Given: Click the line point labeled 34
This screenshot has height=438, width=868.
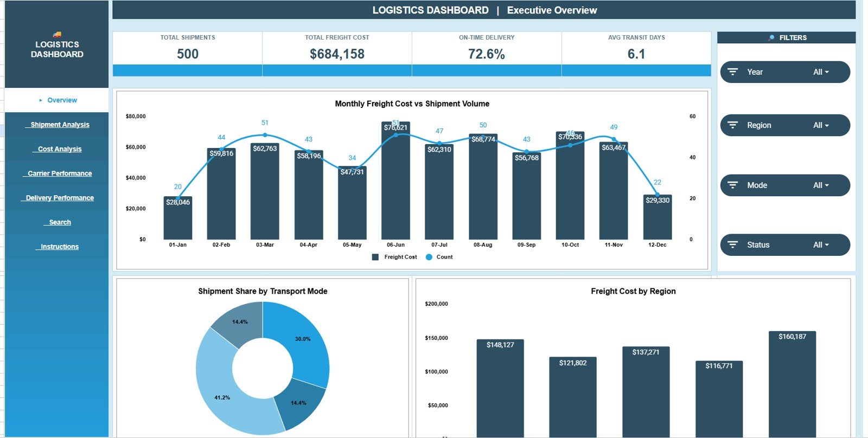Looking at the screenshot, I should point(352,170).
